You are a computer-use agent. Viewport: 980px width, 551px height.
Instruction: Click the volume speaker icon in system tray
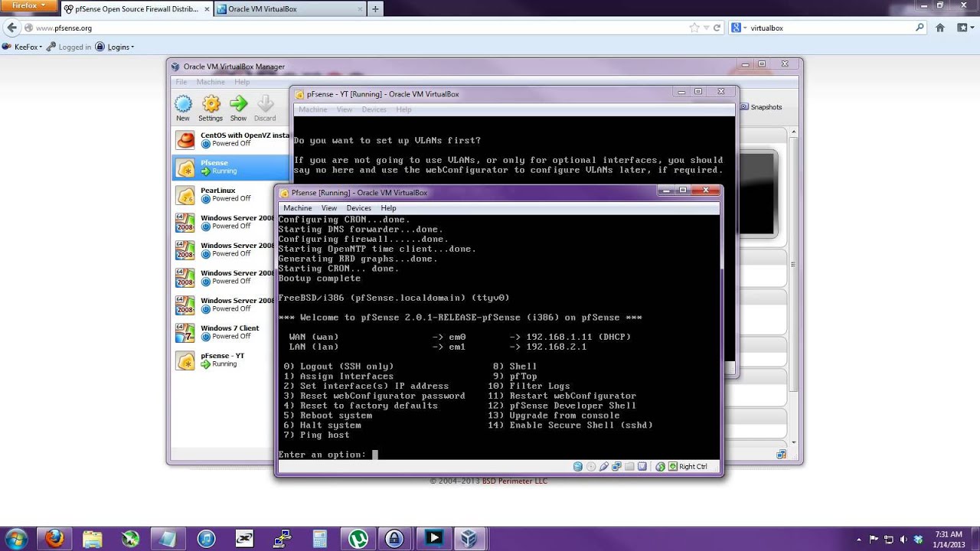[x=905, y=538]
